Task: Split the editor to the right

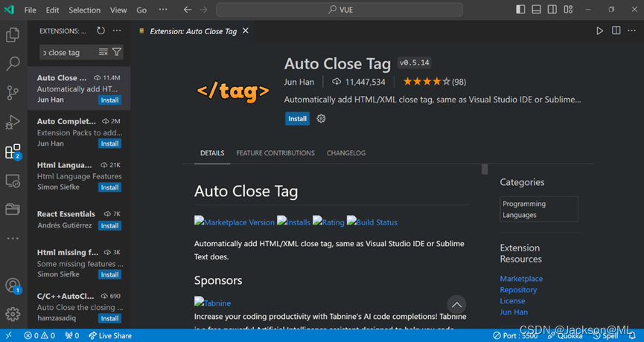Action: pyautogui.click(x=616, y=30)
